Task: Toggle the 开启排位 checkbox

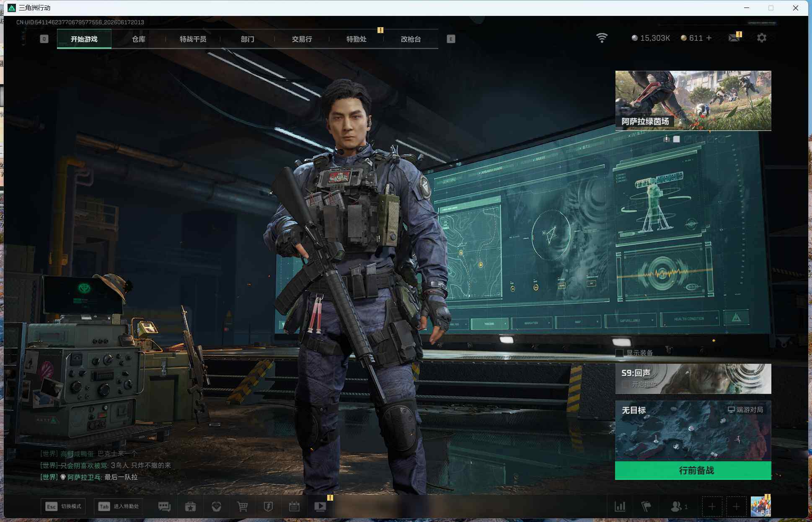Action: [625, 384]
